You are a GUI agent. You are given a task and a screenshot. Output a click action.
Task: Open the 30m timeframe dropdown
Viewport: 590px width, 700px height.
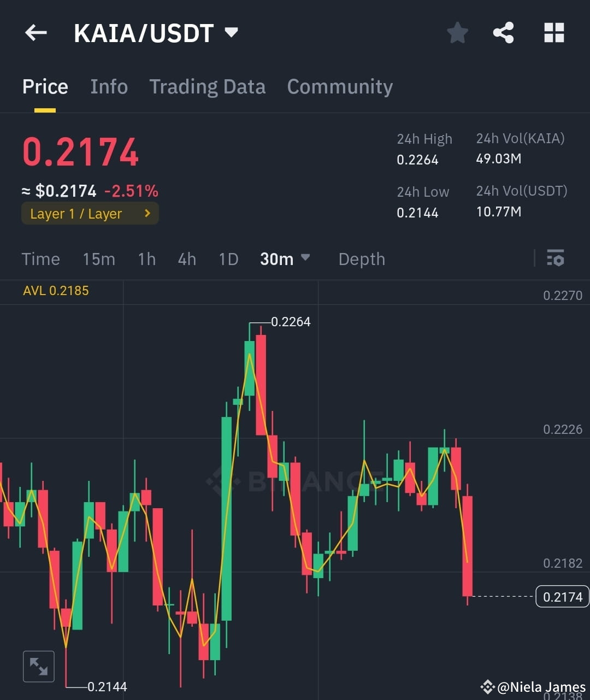[285, 259]
